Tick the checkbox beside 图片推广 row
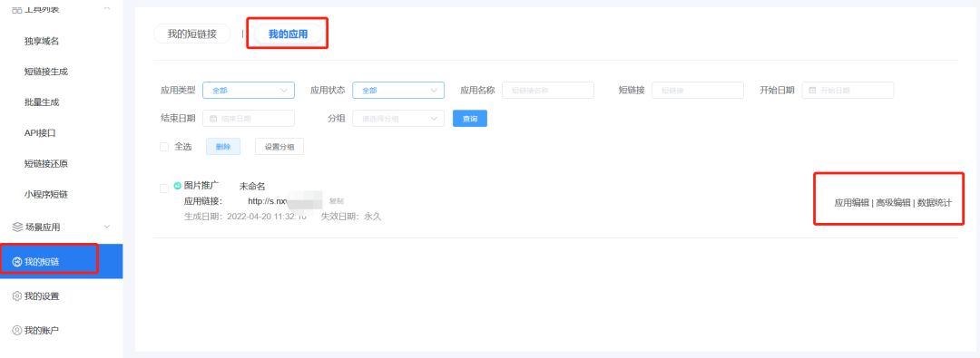Image resolution: width=980 pixels, height=358 pixels. [x=164, y=188]
